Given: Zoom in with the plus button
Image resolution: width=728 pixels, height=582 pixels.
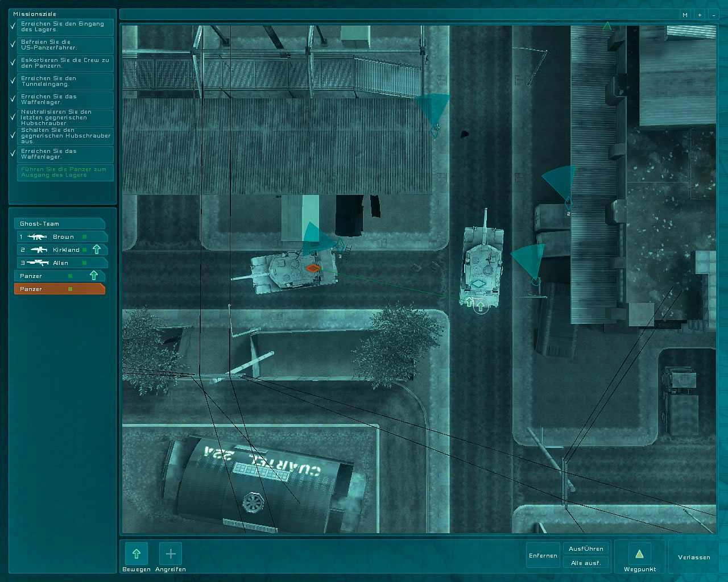Looking at the screenshot, I should [700, 15].
